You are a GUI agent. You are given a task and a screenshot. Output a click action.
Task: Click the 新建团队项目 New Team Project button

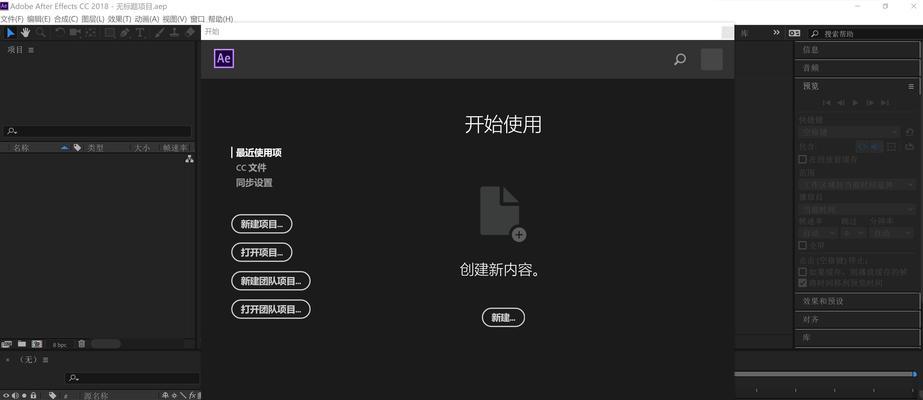point(271,281)
